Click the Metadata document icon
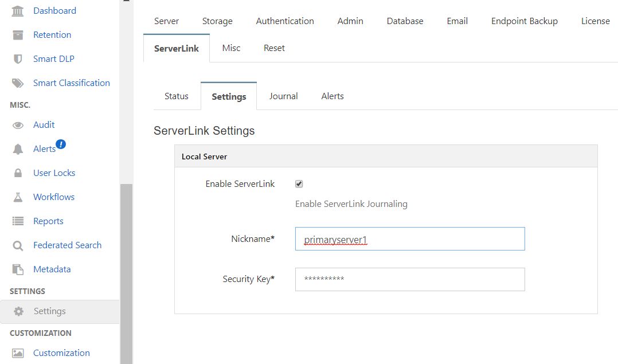The image size is (618, 364). pos(18,269)
